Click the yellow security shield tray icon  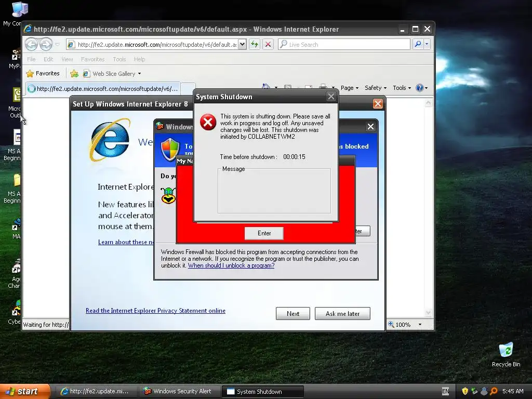coord(465,391)
